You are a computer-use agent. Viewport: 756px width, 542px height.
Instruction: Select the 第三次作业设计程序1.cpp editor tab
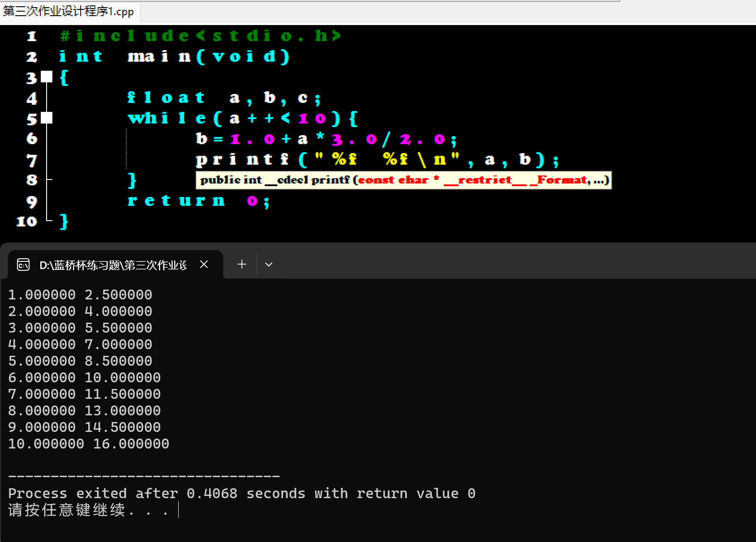[69, 11]
